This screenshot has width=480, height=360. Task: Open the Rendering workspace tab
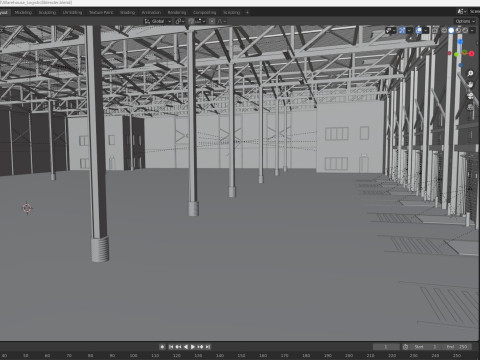tap(177, 12)
